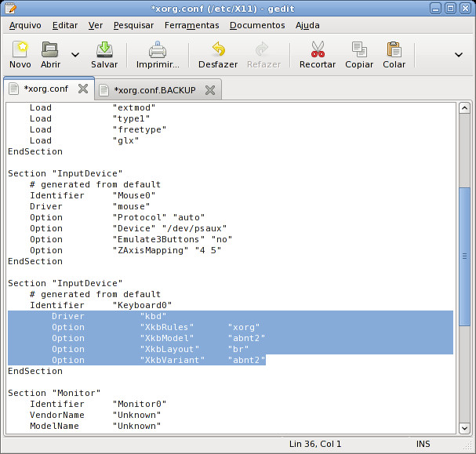Click the "Device" "/dev/psaux" line

(x=128, y=228)
